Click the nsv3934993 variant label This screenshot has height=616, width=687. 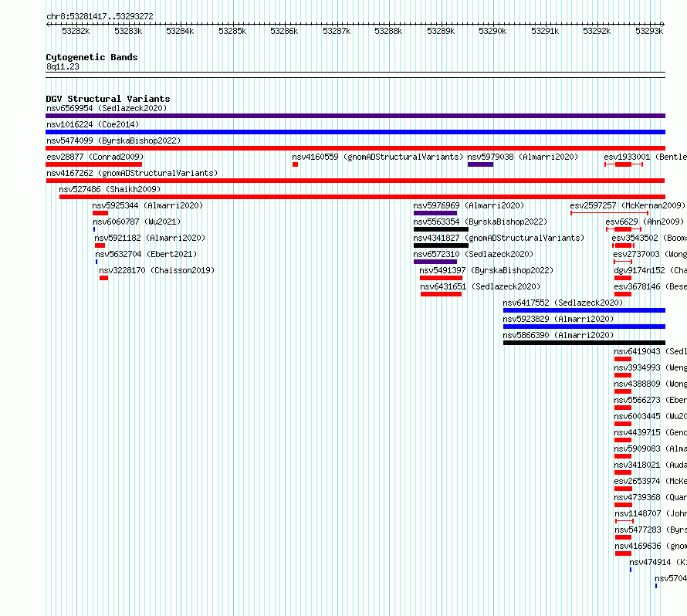coord(650,367)
